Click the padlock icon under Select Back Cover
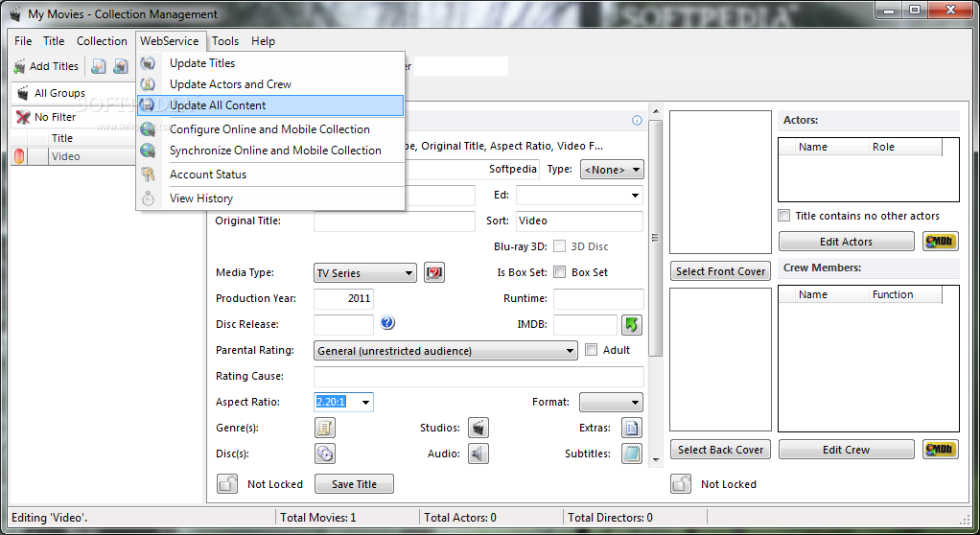The height and width of the screenshot is (535, 980). (681, 484)
